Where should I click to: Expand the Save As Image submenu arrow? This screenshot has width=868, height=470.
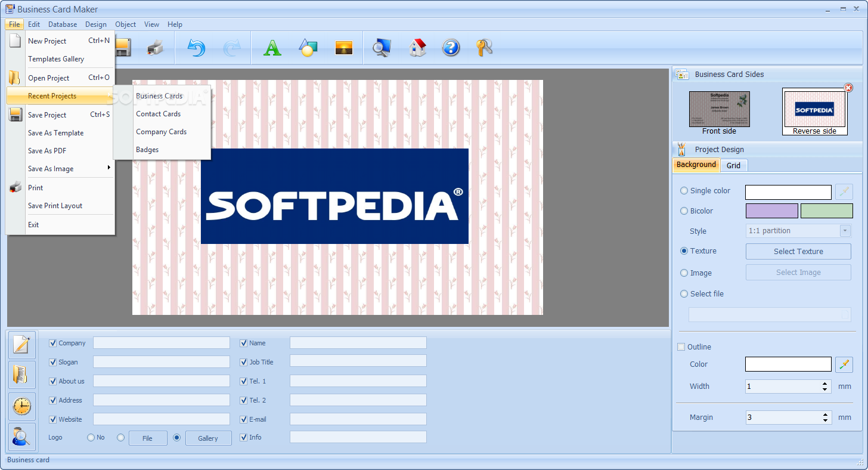[108, 168]
